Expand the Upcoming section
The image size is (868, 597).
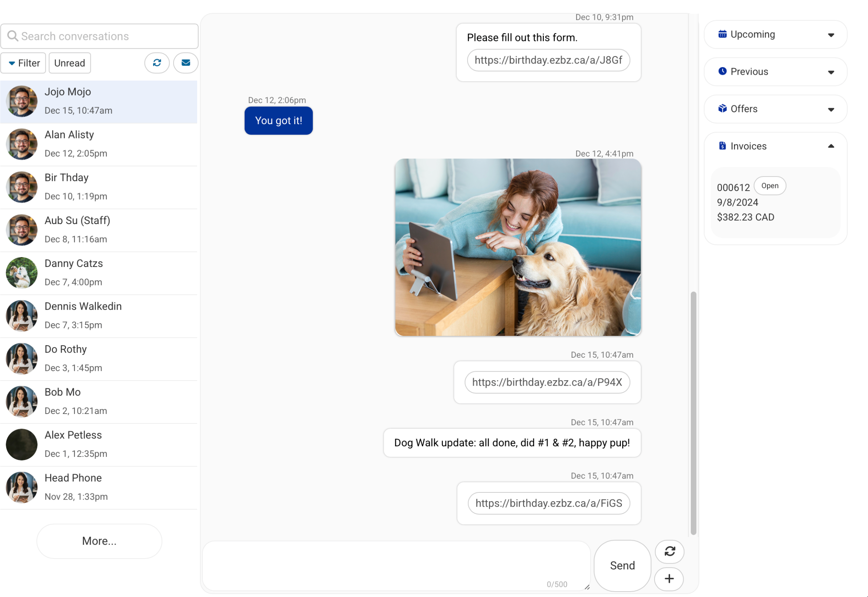831,34
